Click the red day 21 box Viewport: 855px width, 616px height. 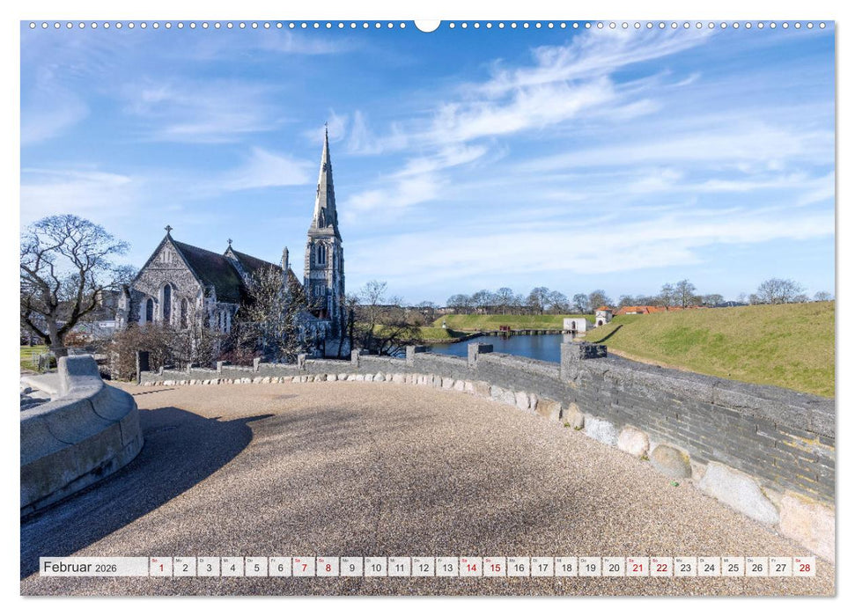tap(637, 567)
